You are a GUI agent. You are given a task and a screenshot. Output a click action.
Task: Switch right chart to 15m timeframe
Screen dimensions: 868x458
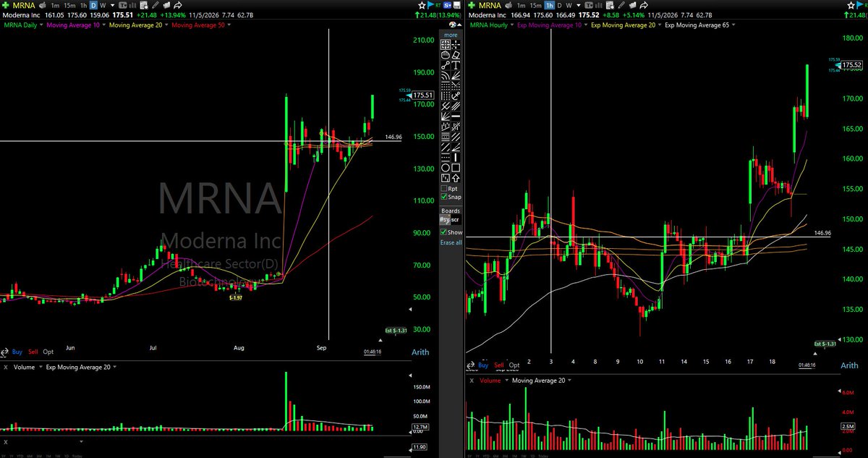pos(535,5)
